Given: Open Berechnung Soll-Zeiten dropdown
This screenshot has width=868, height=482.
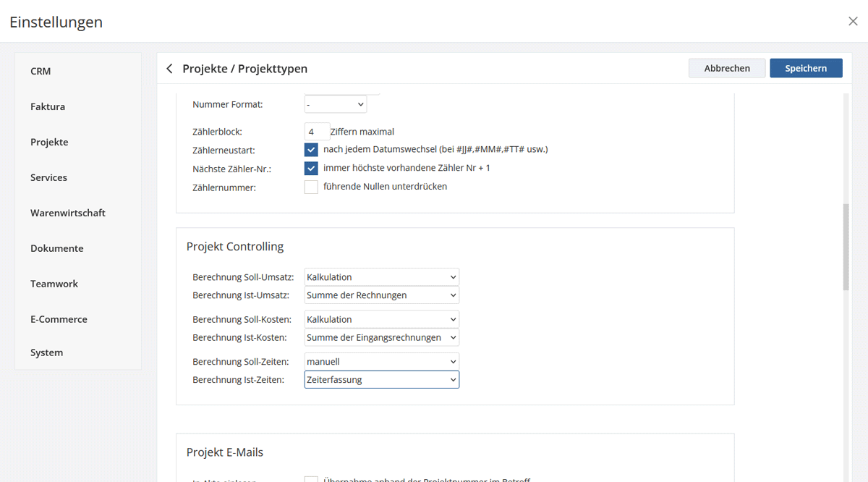Looking at the screenshot, I should pos(381,362).
